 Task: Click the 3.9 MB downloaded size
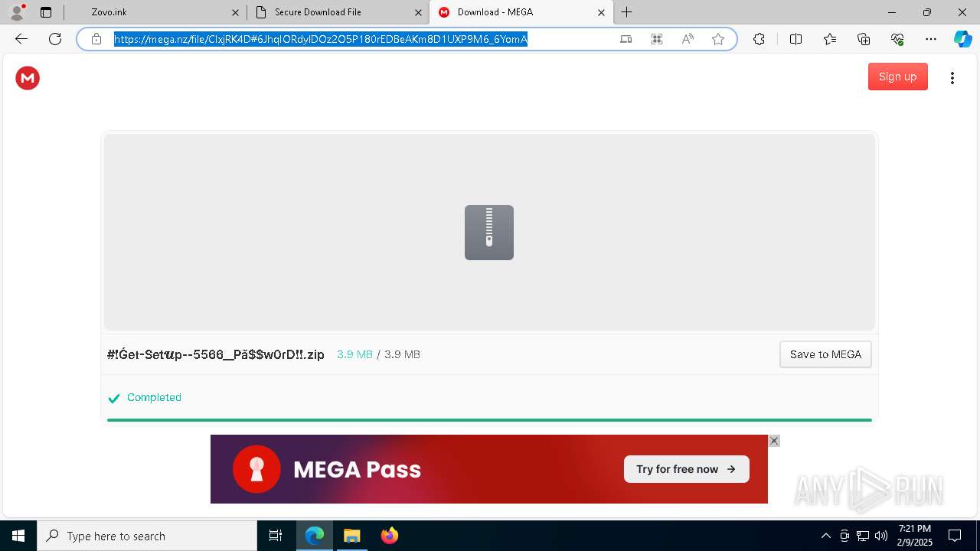354,354
